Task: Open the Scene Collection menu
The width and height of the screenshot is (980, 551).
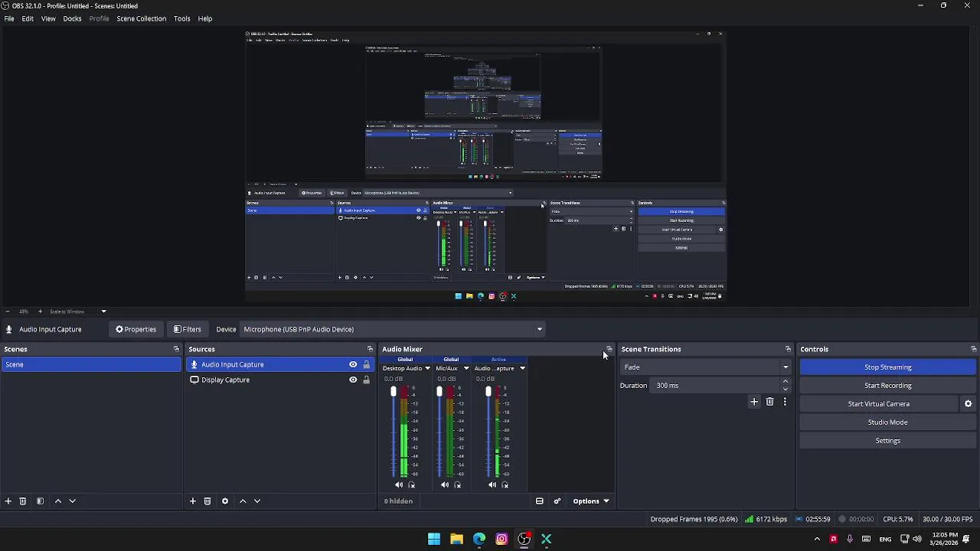Action: pos(141,18)
